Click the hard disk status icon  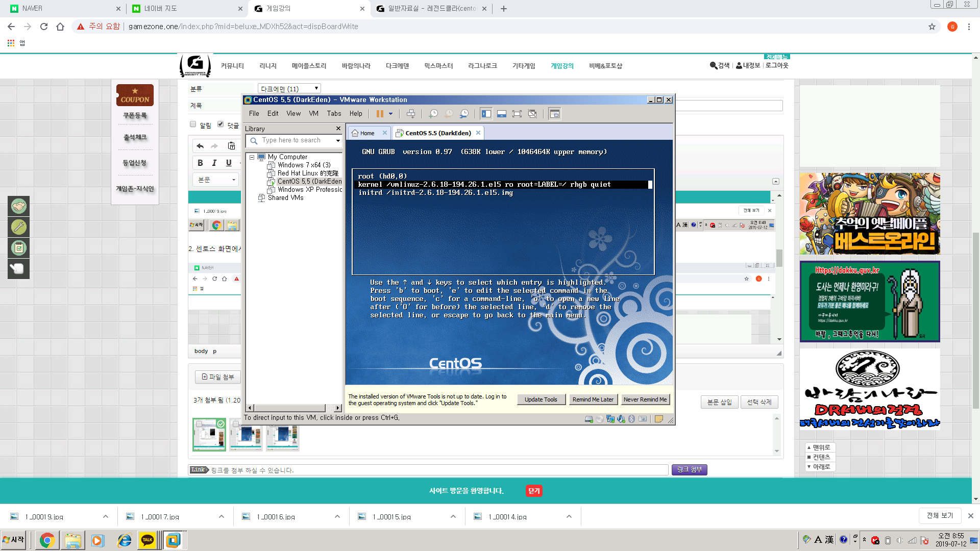point(589,419)
